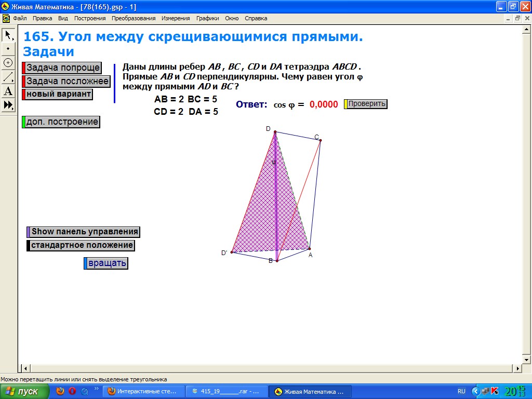The width and height of the screenshot is (532, 399).
Task: Select the Straightedge line tool
Action: click(x=8, y=77)
